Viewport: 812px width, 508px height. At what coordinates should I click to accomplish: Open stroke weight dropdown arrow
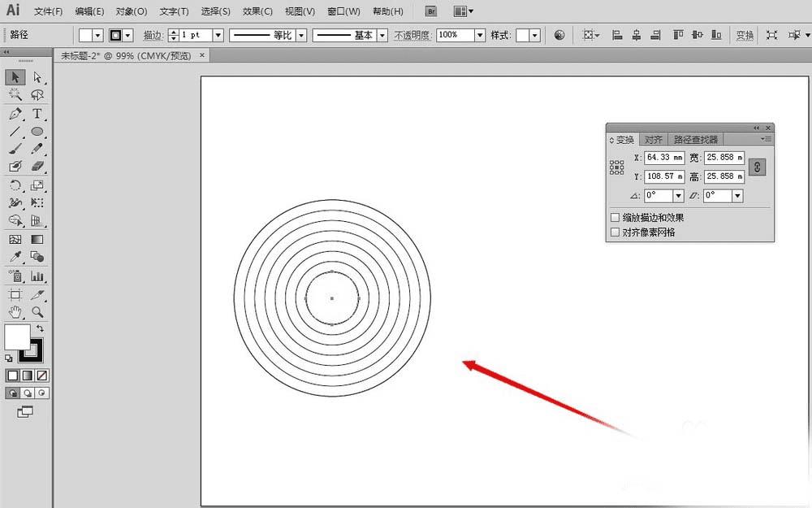218,35
